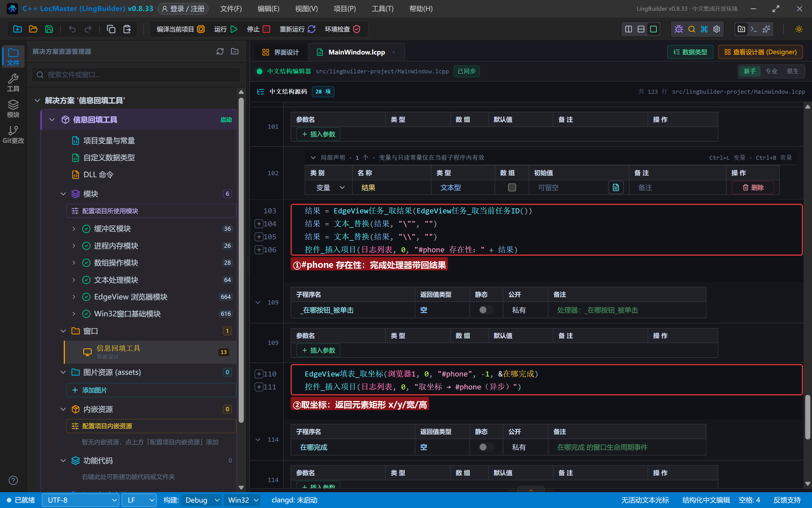Click the initial value document icon for 结果
The image size is (812, 508).
[x=616, y=187]
